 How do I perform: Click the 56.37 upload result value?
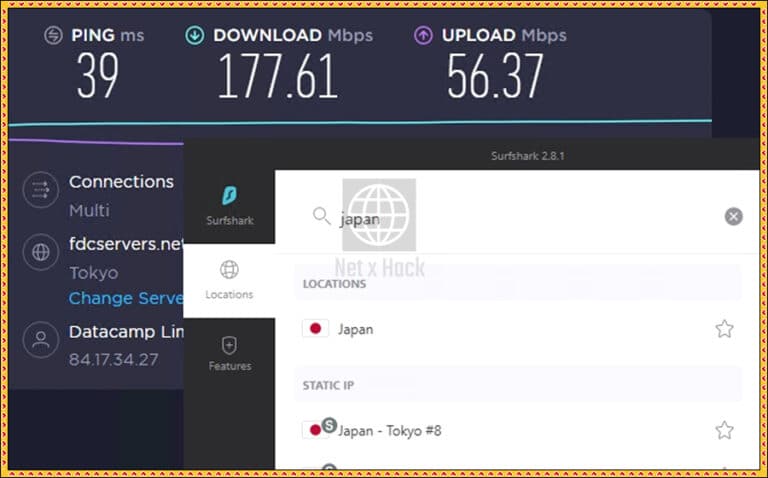(x=495, y=76)
